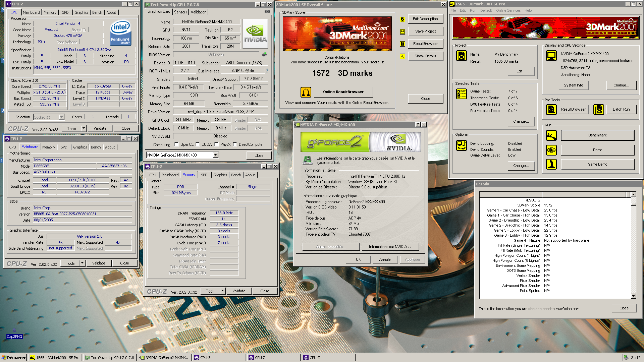
Task: Click Change... button under Selected Tests
Action: click(521, 121)
